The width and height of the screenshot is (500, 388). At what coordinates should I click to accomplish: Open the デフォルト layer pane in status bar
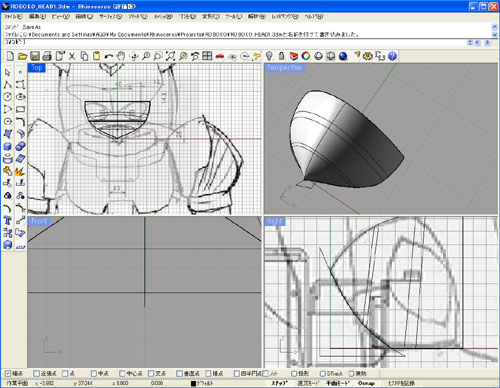204,383
